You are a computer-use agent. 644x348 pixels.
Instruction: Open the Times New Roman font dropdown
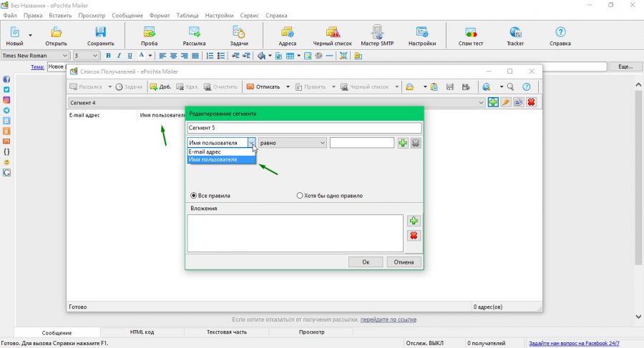[35, 56]
